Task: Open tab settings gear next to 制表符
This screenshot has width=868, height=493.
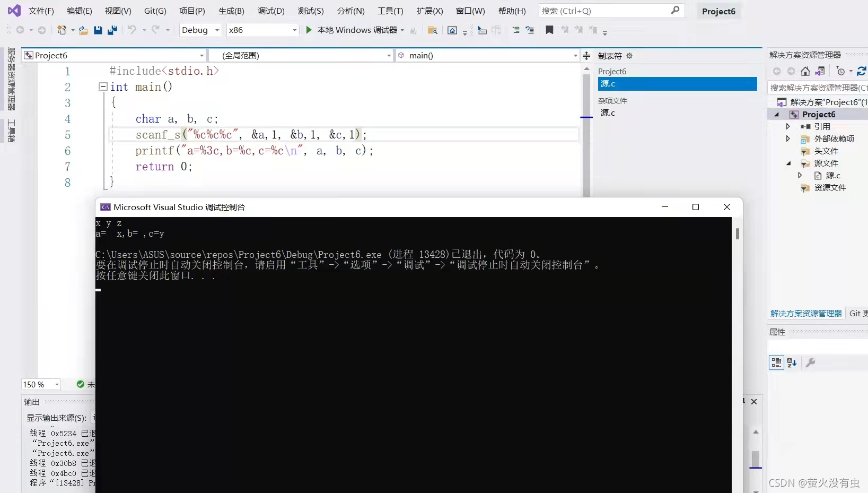Action: click(629, 56)
